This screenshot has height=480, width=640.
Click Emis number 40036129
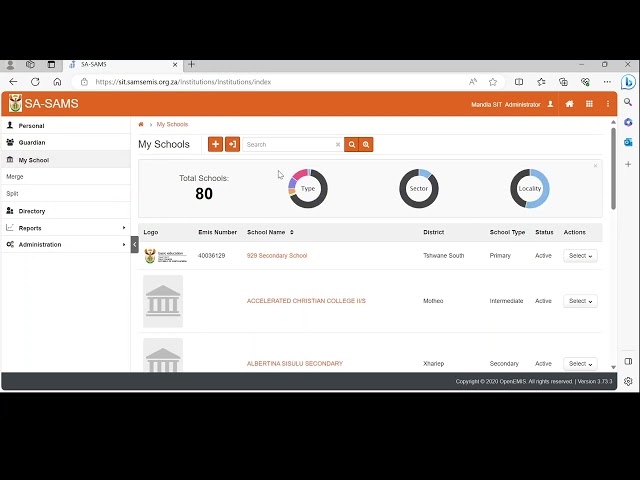[211, 256]
